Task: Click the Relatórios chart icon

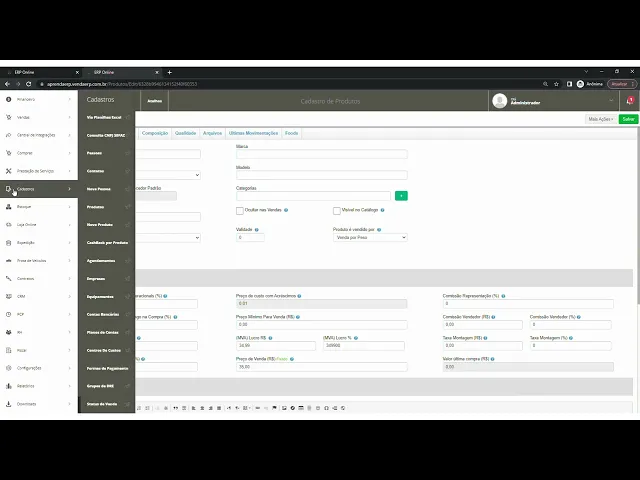Action: [9, 386]
